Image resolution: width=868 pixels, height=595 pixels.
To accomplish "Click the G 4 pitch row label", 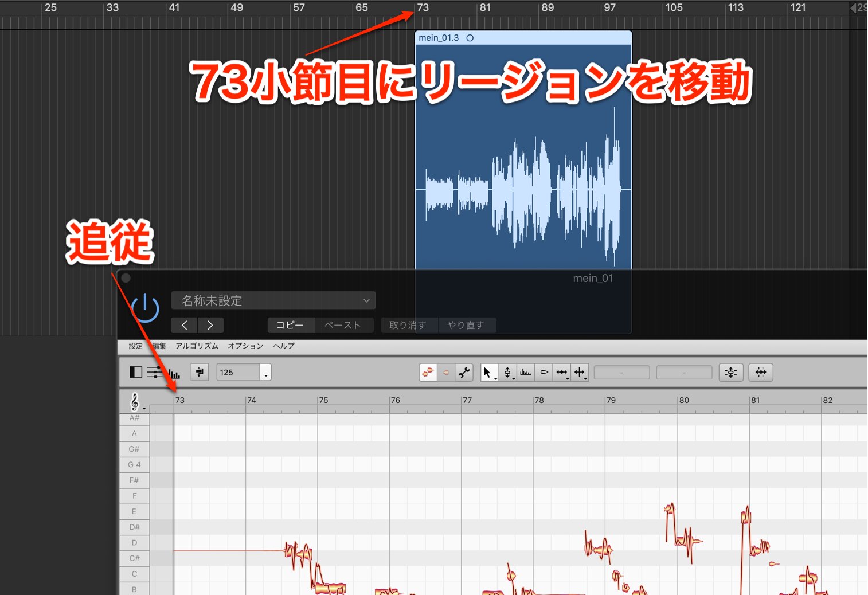I will click(134, 464).
